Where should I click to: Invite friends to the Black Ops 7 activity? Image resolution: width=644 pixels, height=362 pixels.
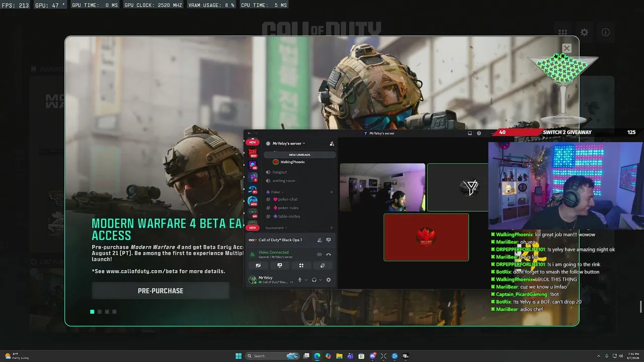tap(319, 240)
